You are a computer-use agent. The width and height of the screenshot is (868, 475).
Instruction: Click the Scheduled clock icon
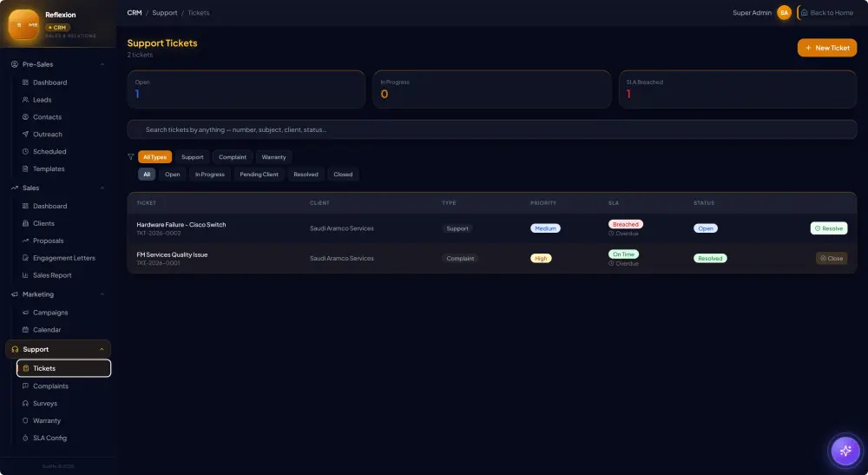(x=25, y=151)
